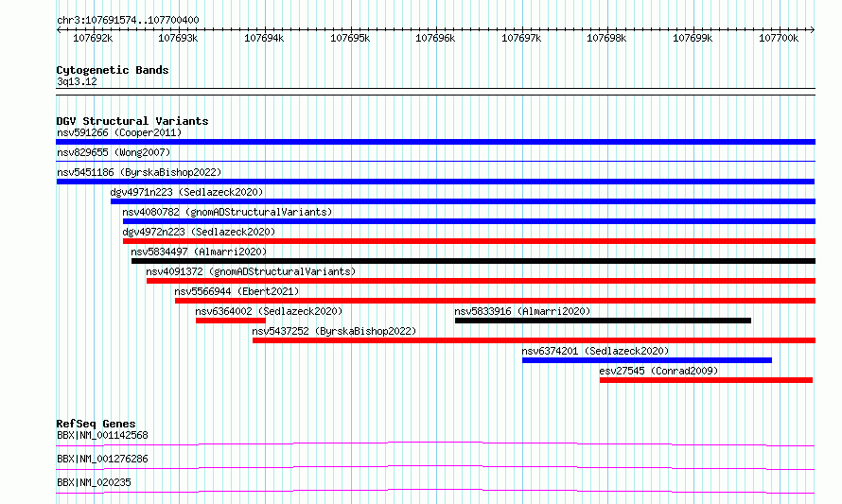This screenshot has height=504, width=842.
Task: Click the nsv6364002 (Sedlazeck2020) label
Action: [x=269, y=311]
